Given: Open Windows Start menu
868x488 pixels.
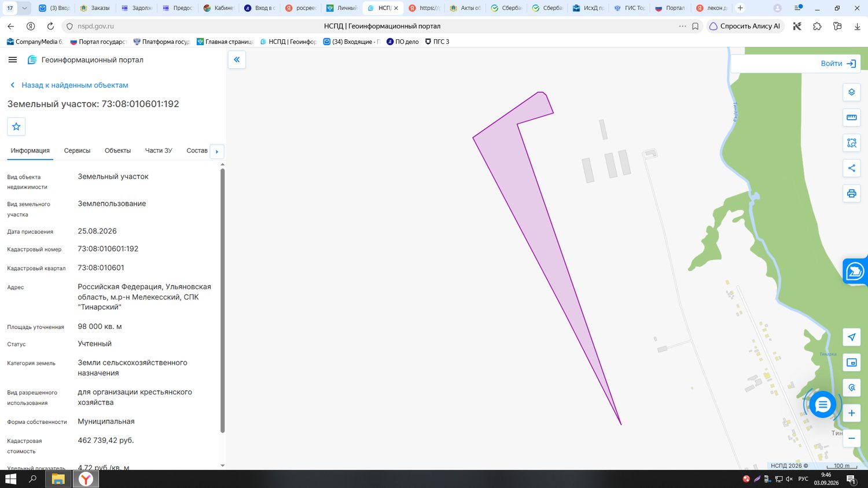Looking at the screenshot, I should pos(10,479).
